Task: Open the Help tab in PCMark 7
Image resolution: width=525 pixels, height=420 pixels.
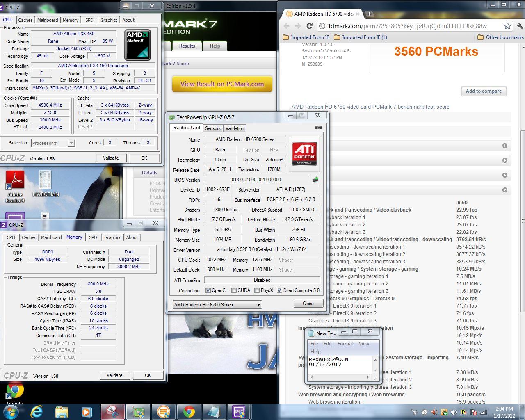Action: 215,46
